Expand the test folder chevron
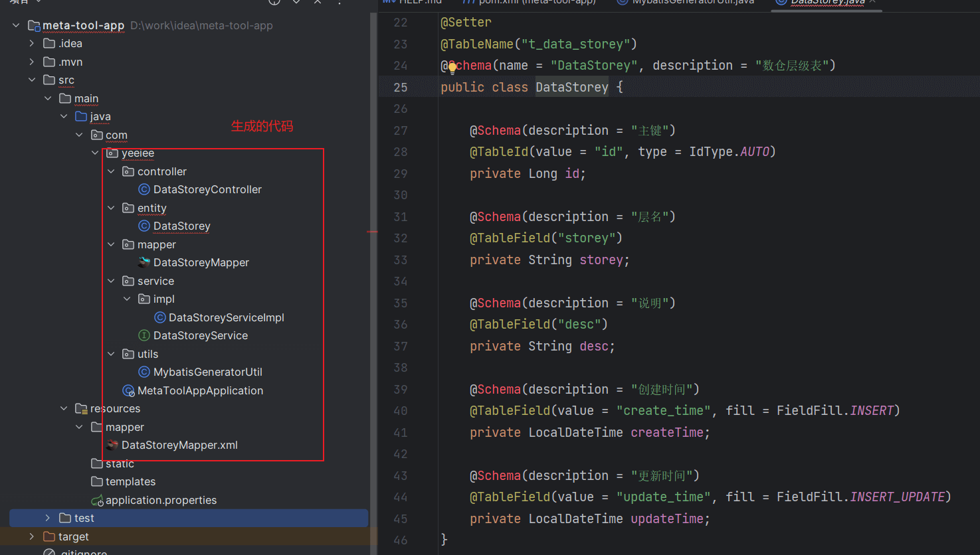This screenshot has height=555, width=980. (x=47, y=518)
